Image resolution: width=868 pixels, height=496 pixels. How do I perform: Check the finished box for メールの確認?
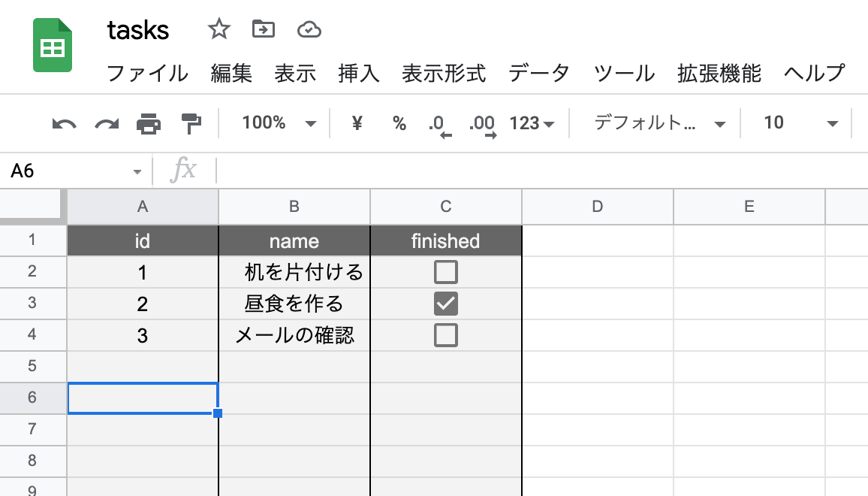click(x=445, y=335)
